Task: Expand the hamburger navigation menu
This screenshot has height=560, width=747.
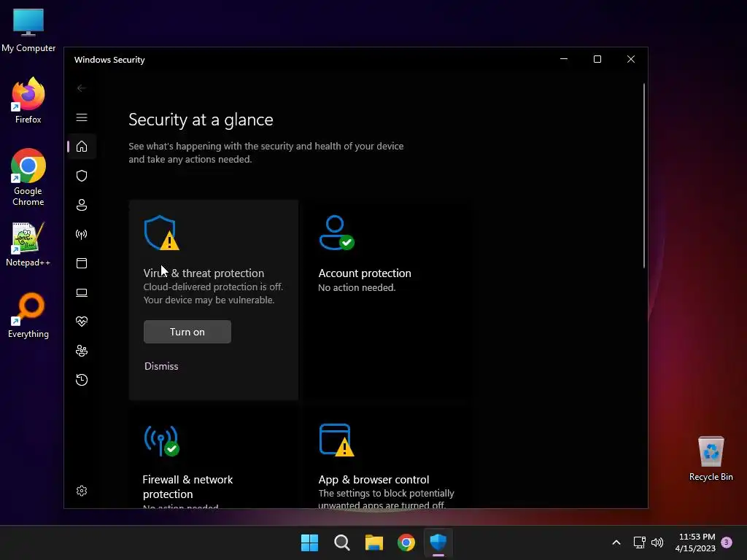Action: 82,117
